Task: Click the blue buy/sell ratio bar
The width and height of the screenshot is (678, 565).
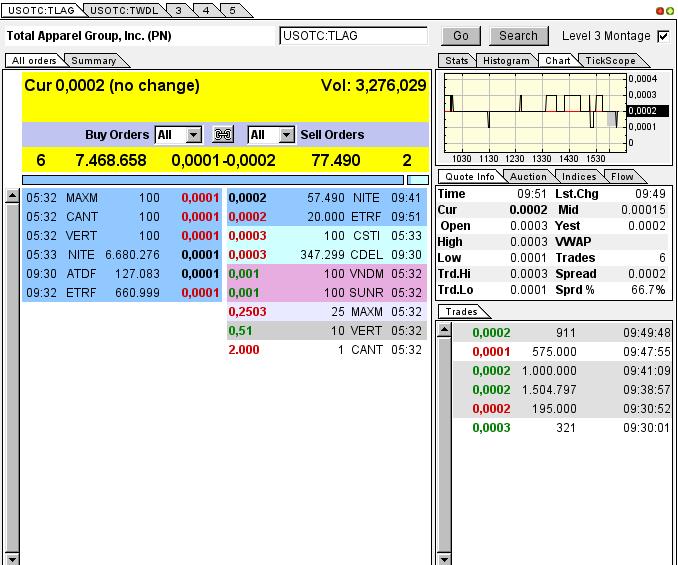Action: [212, 180]
